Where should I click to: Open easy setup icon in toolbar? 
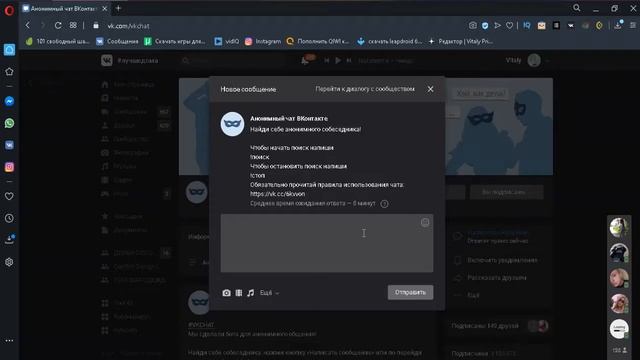pos(633,25)
